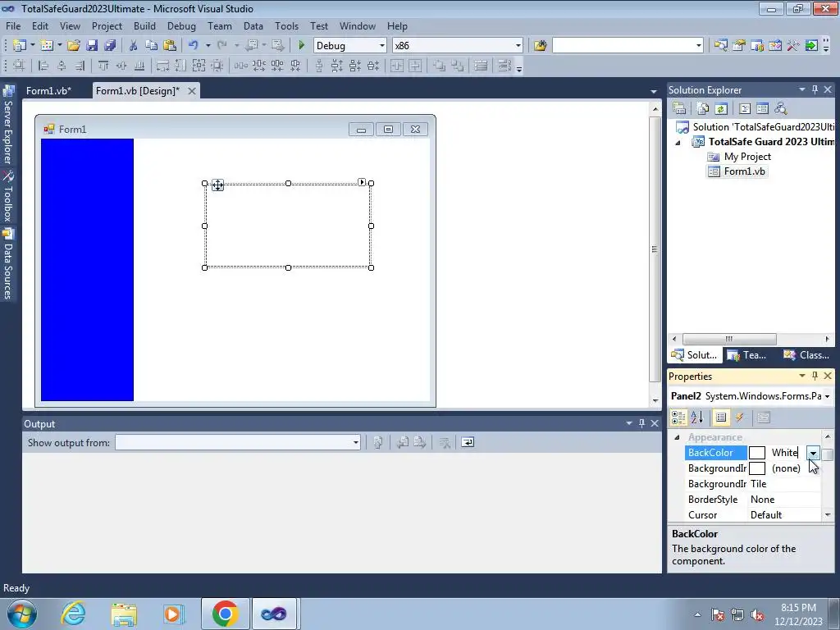Open the Properties Window toolbar icon

pos(739,46)
